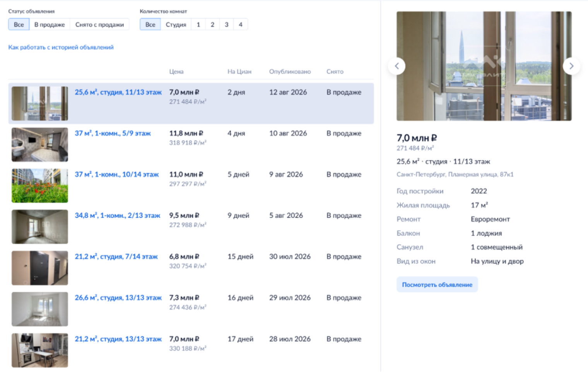Filter listings by 3 rooms
The width and height of the screenshot is (588, 378).
tap(226, 24)
